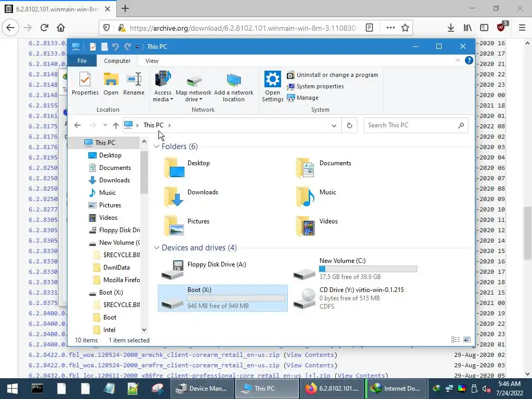Viewport: 532px width, 399px height.
Task: Open Firefox page actions ellipsis menu
Action: coord(390,28)
